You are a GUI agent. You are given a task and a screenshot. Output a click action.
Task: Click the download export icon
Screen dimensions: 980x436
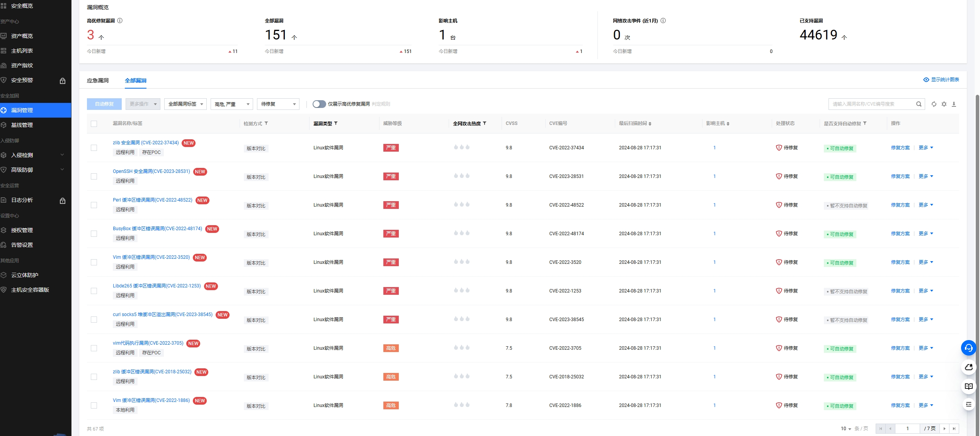coord(954,104)
